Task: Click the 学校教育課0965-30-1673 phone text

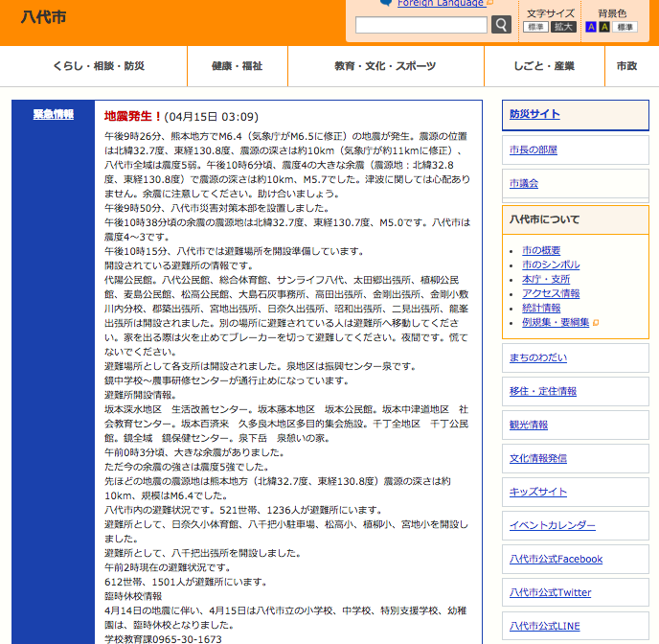Action: [x=163, y=639]
